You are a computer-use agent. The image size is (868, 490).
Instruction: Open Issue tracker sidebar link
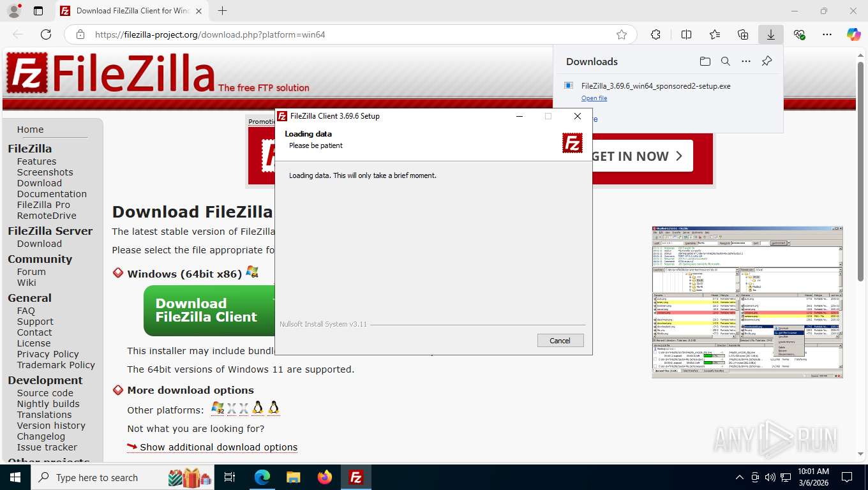(x=47, y=447)
